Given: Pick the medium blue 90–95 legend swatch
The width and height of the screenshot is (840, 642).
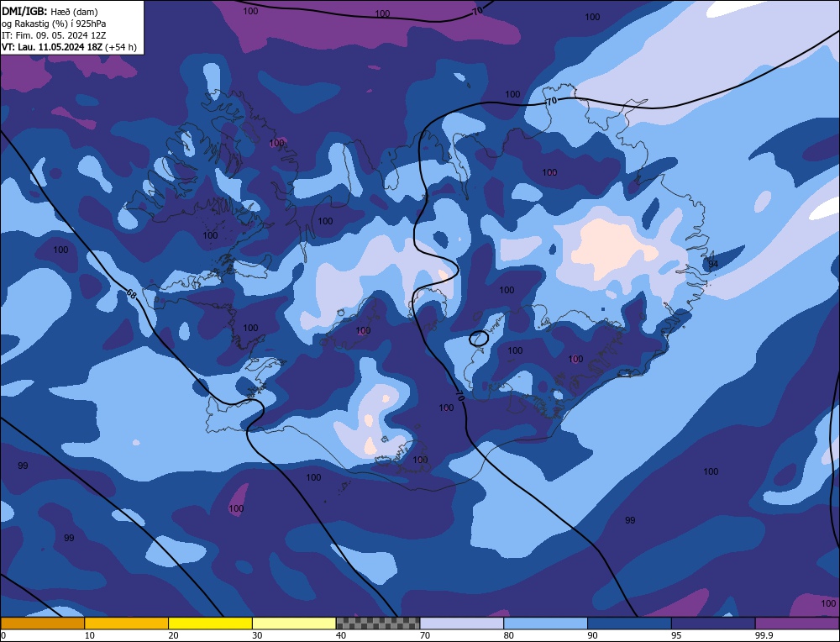Looking at the screenshot, I should click(x=629, y=623).
